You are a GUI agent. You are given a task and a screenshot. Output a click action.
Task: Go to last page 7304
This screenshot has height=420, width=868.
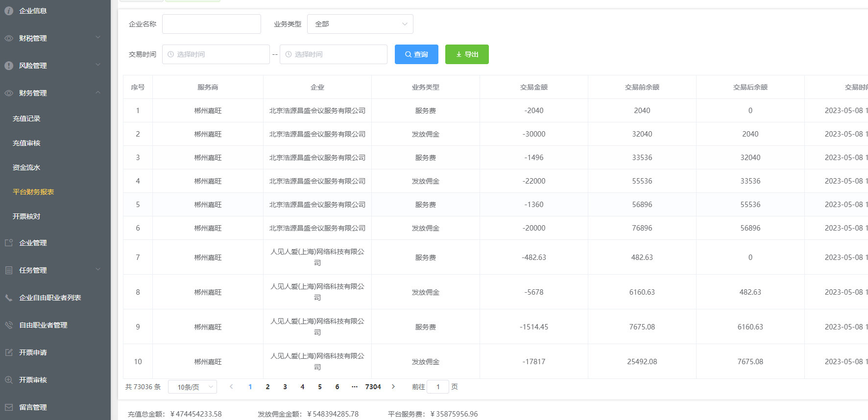click(373, 387)
